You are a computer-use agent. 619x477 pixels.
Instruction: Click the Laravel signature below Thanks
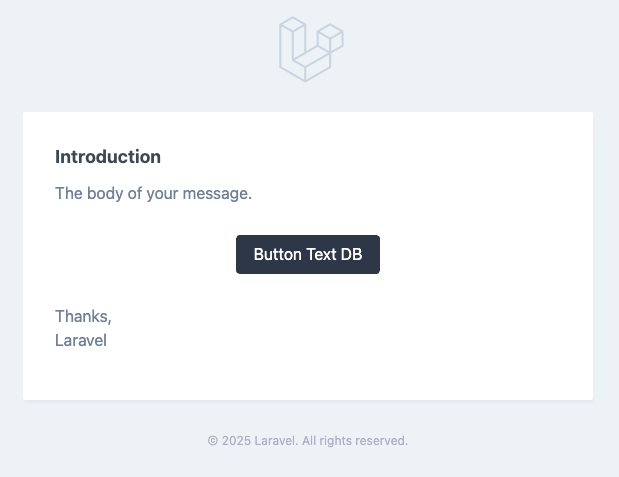[81, 340]
